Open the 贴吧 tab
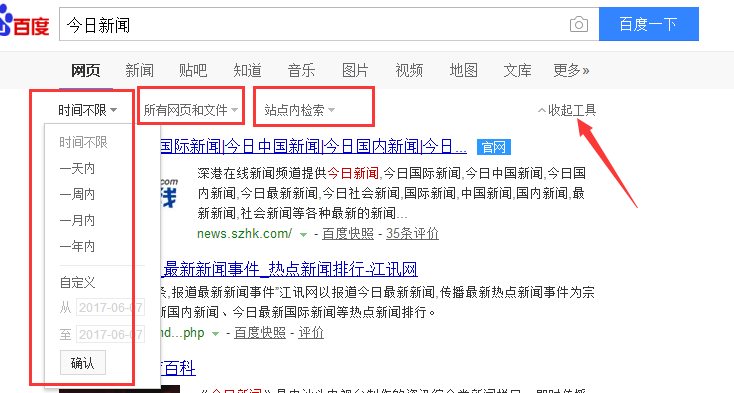Screen dimensions: 734x393 pos(193,71)
